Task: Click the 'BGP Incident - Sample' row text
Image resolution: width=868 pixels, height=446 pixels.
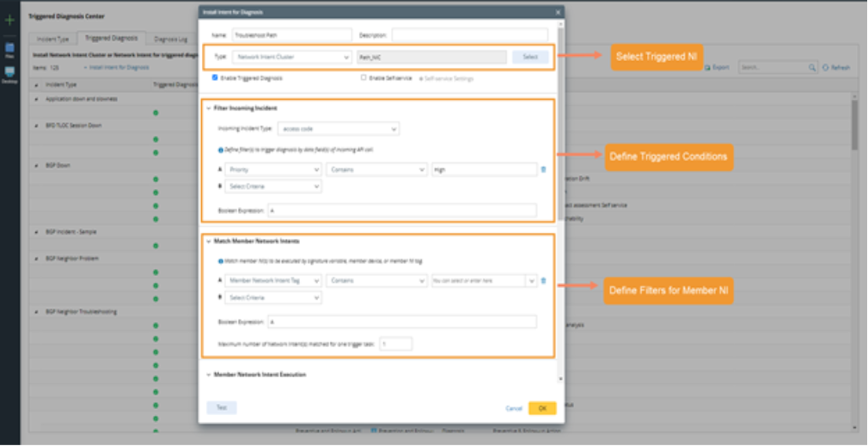Action: tap(70, 232)
